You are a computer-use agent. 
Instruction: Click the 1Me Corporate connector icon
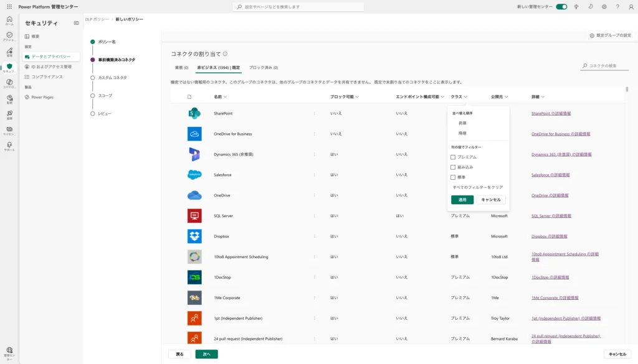pyautogui.click(x=194, y=298)
